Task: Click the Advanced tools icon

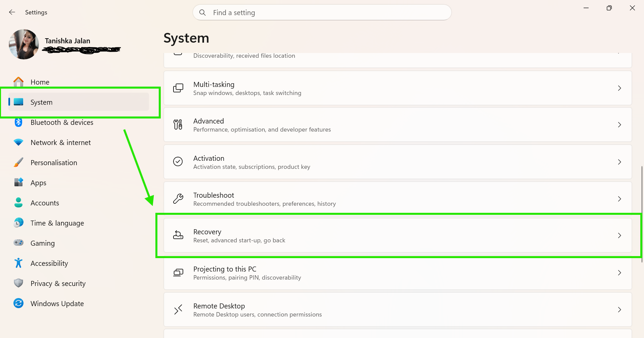Action: click(178, 125)
